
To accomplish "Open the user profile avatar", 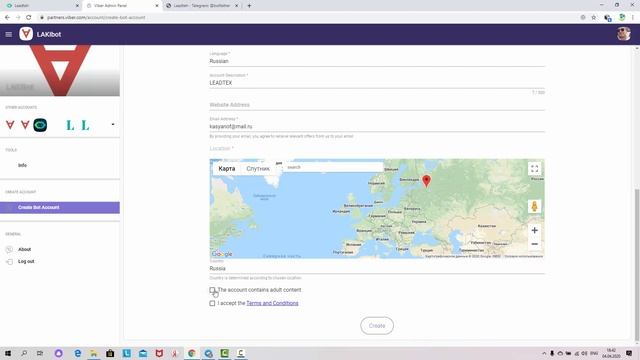I will click(x=623, y=34).
